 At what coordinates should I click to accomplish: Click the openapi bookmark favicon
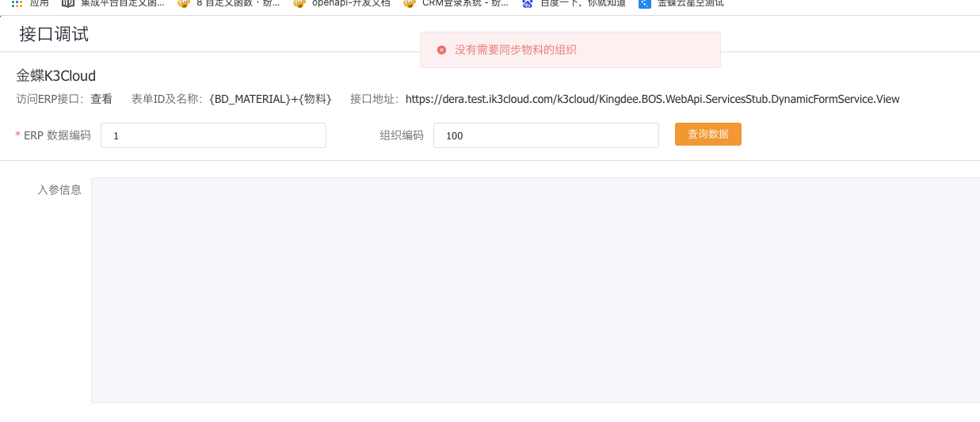click(x=299, y=3)
